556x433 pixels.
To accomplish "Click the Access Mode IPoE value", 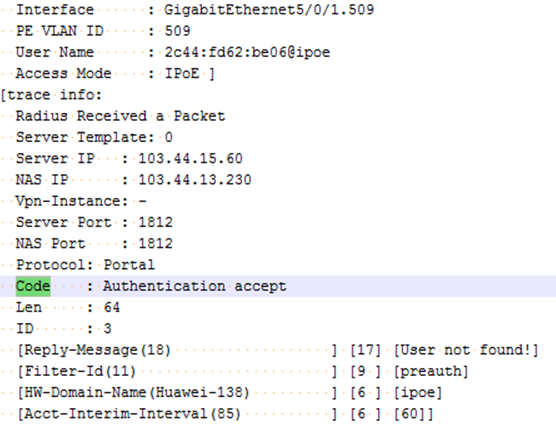I will click(182, 73).
